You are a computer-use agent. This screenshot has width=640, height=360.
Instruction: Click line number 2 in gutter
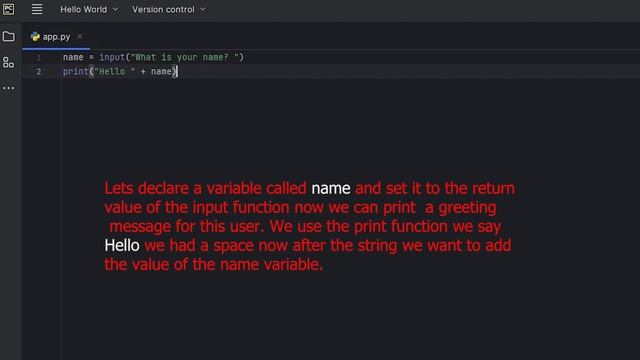tap(39, 72)
